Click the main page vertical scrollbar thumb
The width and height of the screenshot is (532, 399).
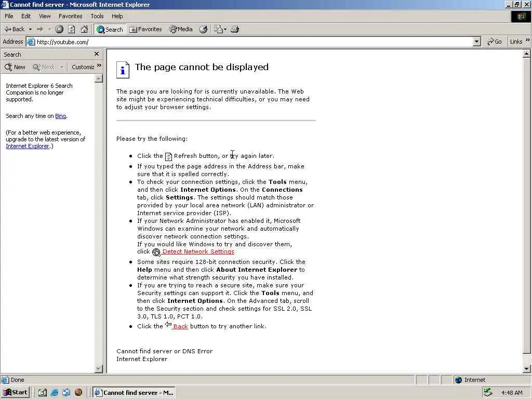pos(526,205)
